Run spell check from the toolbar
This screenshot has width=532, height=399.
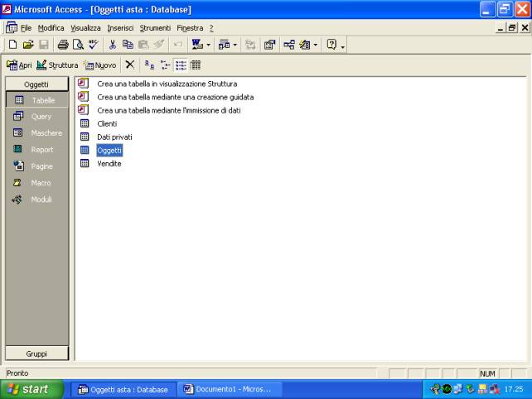coord(93,45)
